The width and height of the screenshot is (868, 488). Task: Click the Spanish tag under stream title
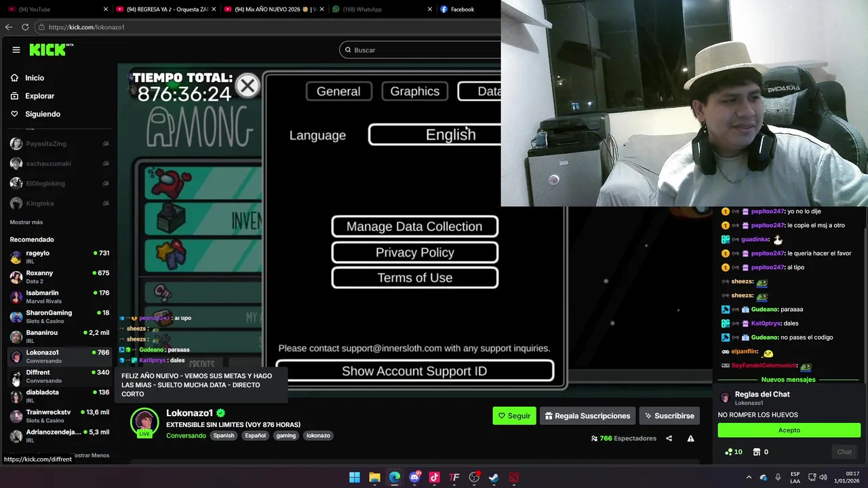pyautogui.click(x=224, y=436)
